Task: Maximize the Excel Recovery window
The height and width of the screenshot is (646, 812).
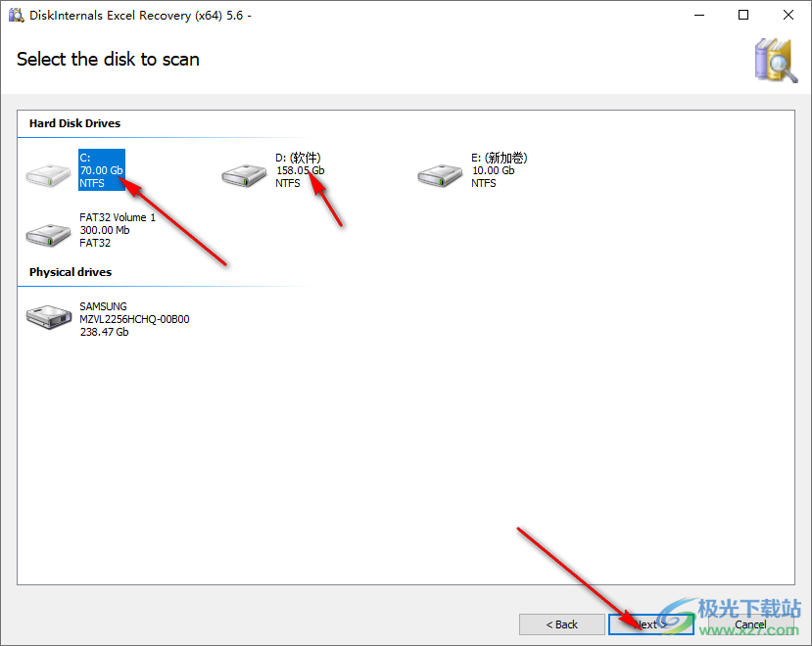Action: point(743,15)
